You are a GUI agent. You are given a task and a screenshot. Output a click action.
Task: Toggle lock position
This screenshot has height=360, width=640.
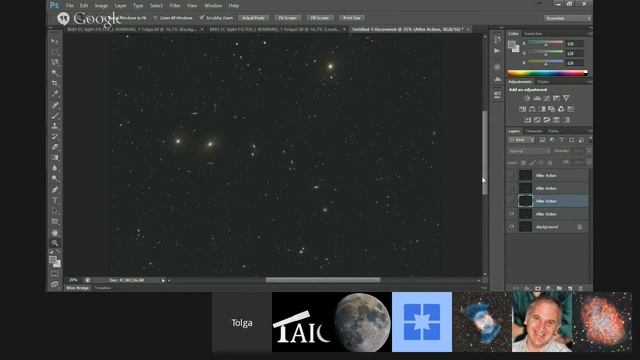tap(541, 162)
